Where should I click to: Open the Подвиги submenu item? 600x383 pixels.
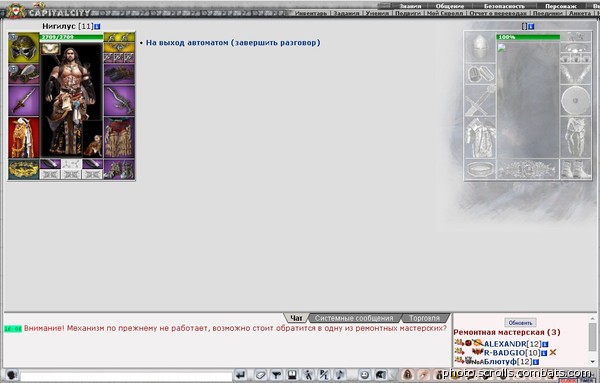pos(408,13)
